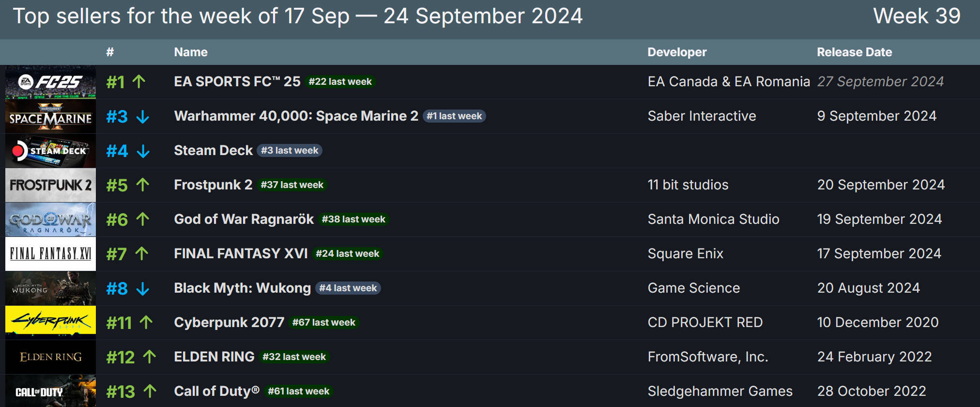The image size is (980, 407).
Task: Sort by the Release Date column header
Action: 855,52
